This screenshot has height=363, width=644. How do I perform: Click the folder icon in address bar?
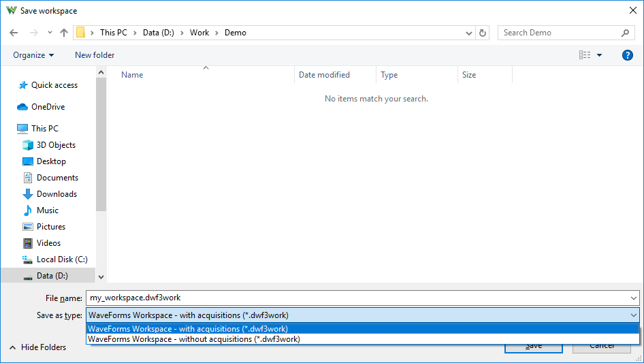point(80,33)
